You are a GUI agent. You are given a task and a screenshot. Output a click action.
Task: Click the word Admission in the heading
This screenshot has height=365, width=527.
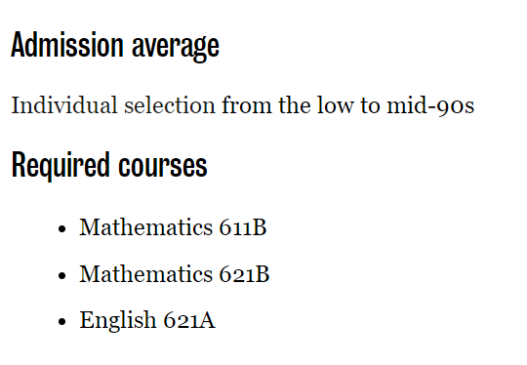[x=67, y=44]
